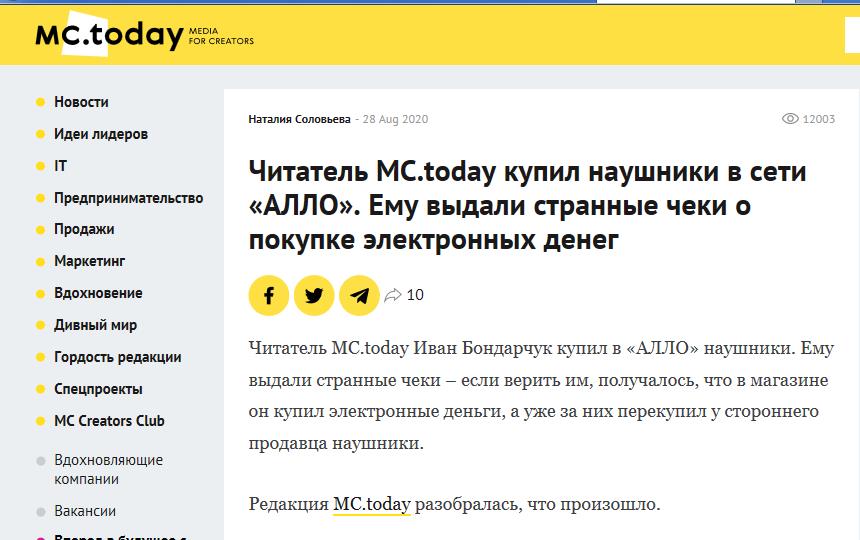Image resolution: width=860 pixels, height=540 pixels.
Task: Open Идеи лидеров category
Action: (x=100, y=134)
